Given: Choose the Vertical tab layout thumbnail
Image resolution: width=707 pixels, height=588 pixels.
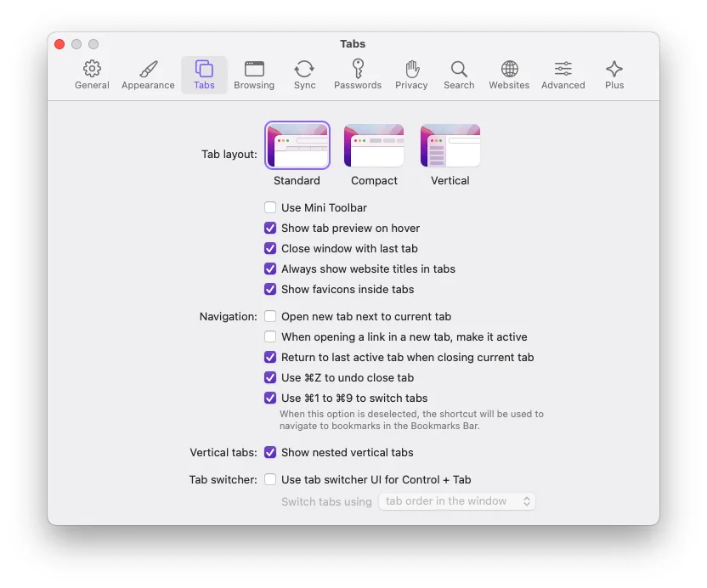Looking at the screenshot, I should (x=450, y=145).
